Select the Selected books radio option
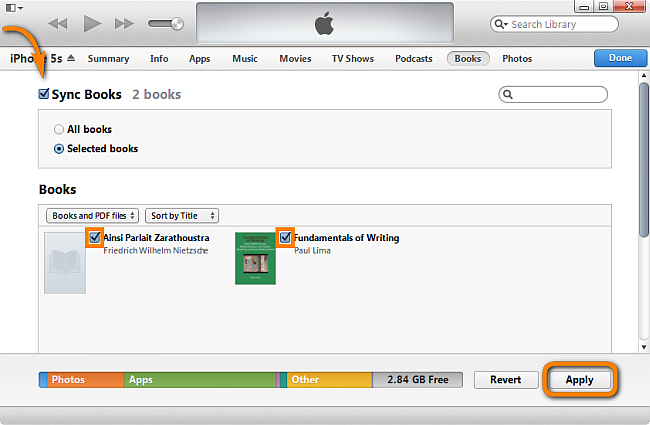Viewport: 650px width, 425px height. (x=59, y=148)
